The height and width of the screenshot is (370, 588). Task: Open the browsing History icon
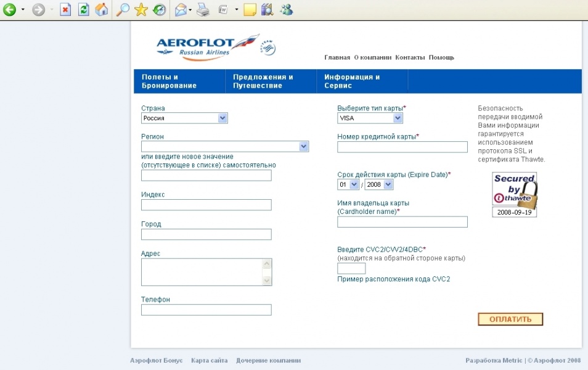(159, 10)
